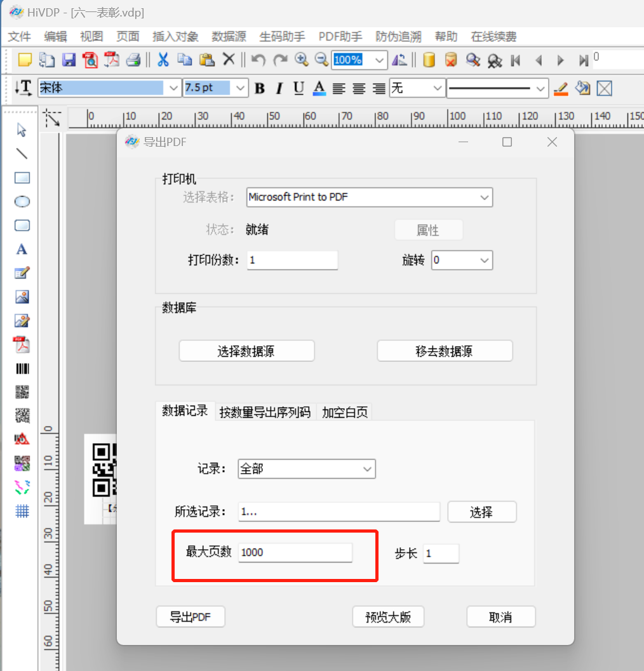Viewport: 644px width, 671px height.
Task: Click the 打印份数 input field
Action: point(292,260)
